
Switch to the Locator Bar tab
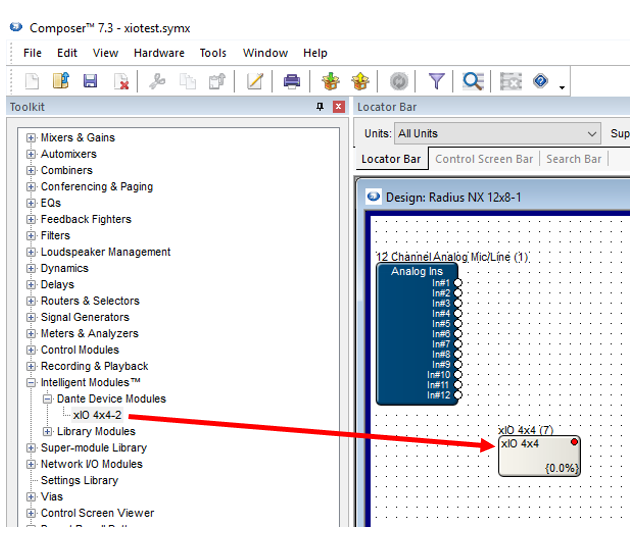pos(391,159)
